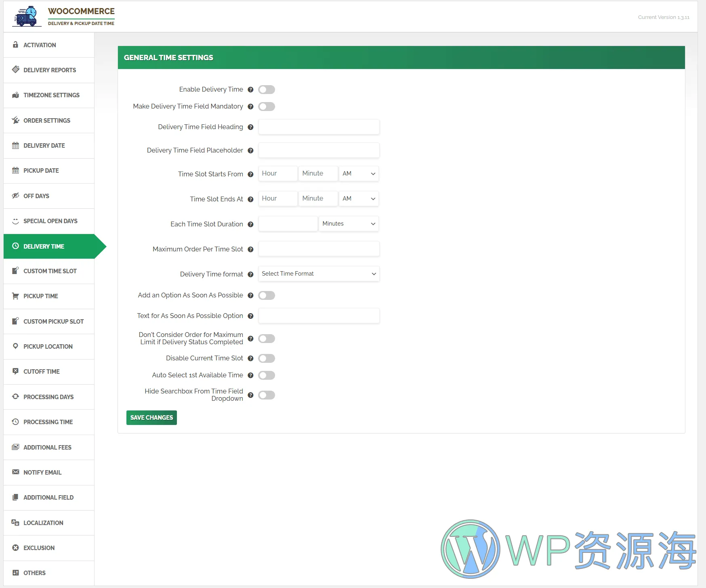Go to Timezone Settings in sidebar
Viewport: 706px width, 588px height.
pos(51,95)
